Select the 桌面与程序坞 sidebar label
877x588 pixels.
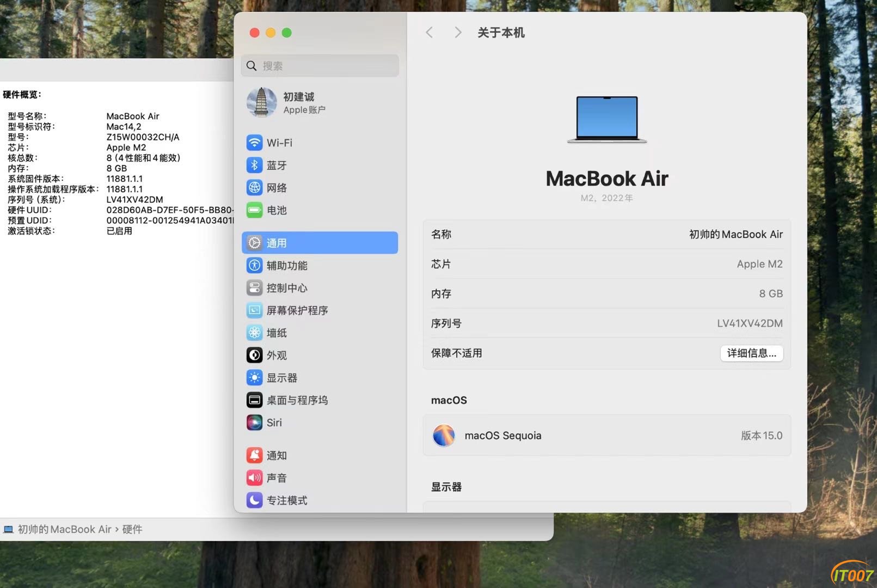(297, 400)
